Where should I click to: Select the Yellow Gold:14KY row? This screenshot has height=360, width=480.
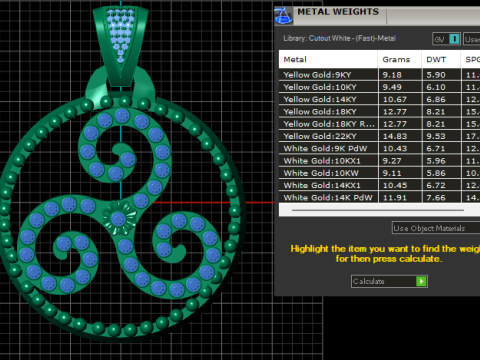379,99
